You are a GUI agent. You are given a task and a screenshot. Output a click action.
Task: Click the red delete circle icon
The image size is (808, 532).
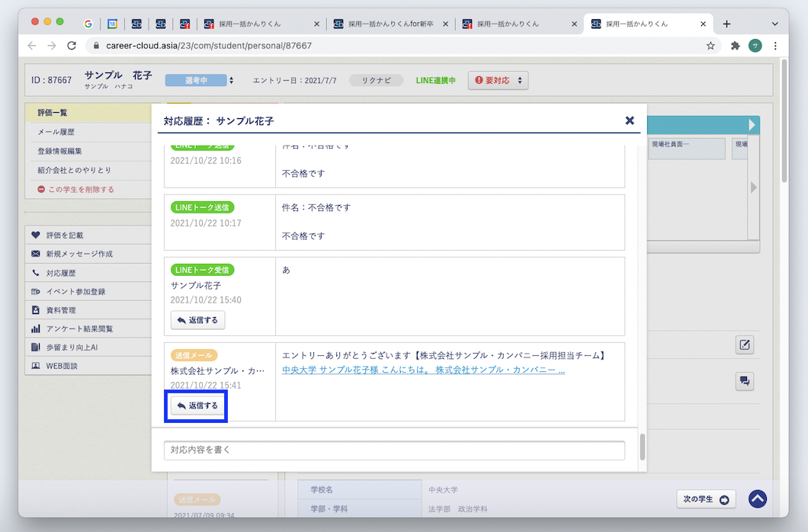[x=41, y=190]
